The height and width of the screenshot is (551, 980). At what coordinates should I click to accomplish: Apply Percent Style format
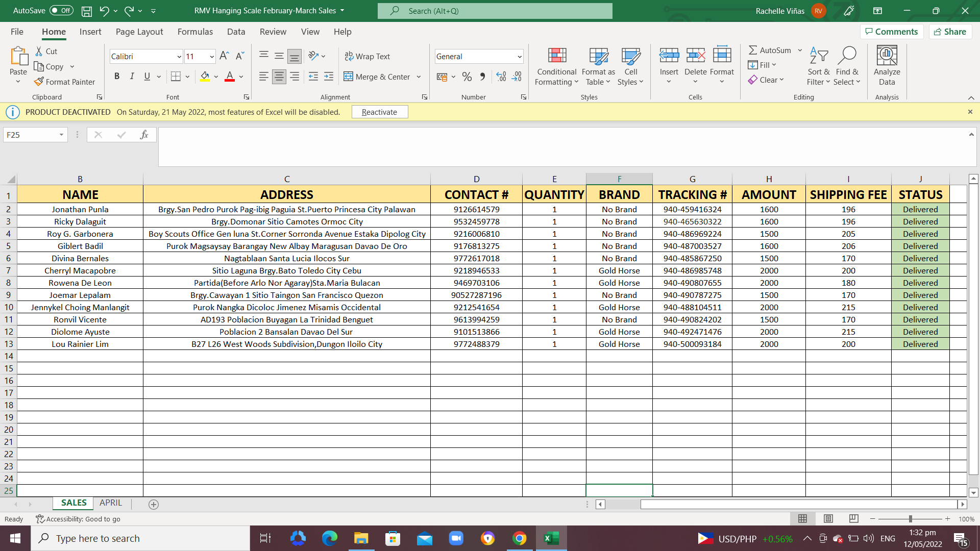pos(467,77)
